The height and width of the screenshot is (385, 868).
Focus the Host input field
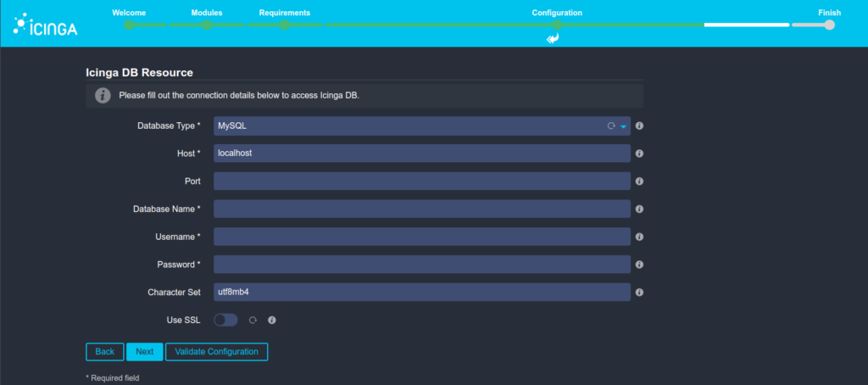click(422, 153)
